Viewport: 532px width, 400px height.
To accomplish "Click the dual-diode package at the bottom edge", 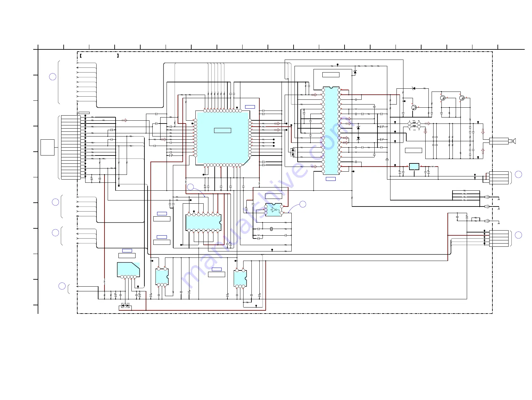I will click(125, 306).
